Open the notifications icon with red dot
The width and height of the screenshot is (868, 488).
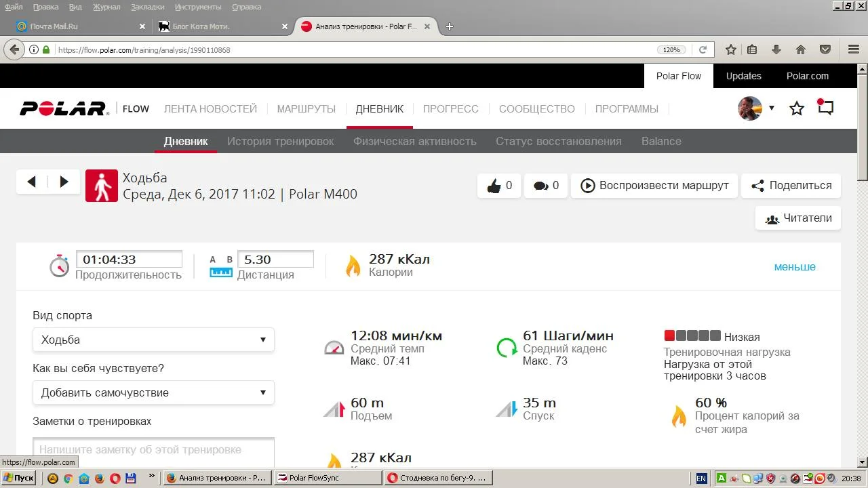pyautogui.click(x=825, y=108)
